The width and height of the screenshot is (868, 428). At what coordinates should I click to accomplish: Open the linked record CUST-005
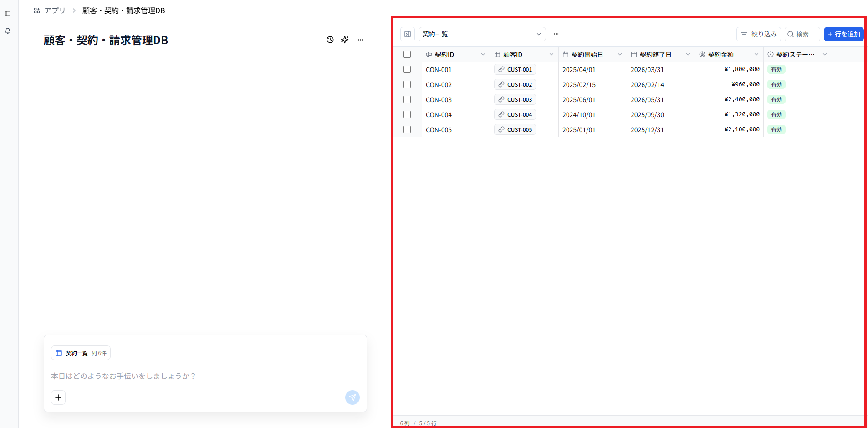(x=515, y=130)
